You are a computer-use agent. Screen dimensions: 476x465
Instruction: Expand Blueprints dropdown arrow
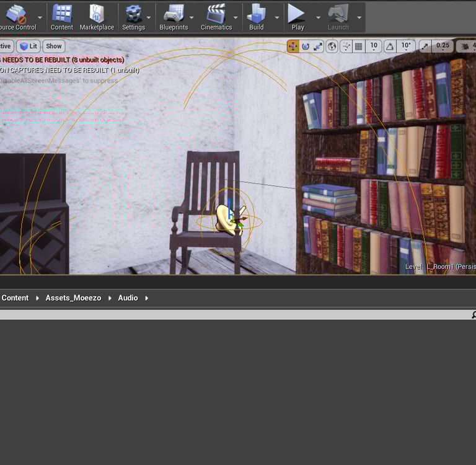pos(192,17)
